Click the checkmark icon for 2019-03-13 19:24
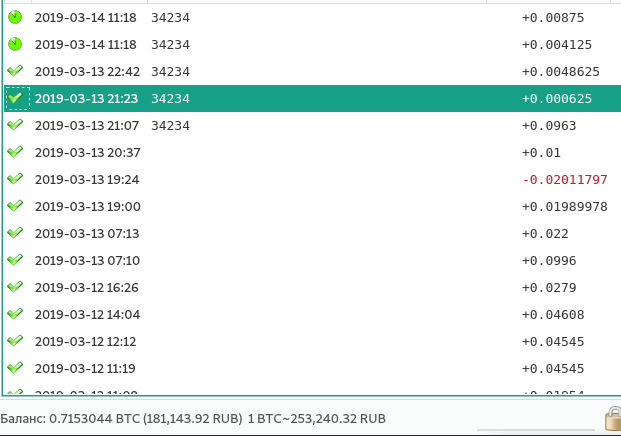Image resolution: width=621 pixels, height=436 pixels. pos(15,179)
